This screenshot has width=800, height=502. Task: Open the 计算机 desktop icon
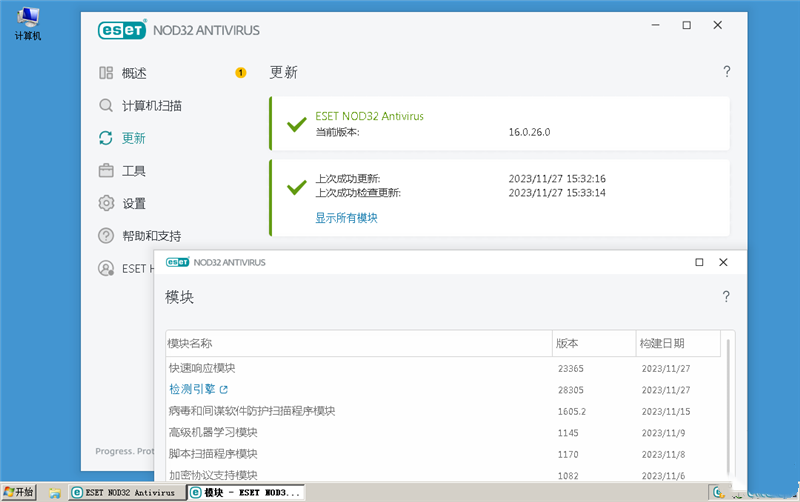(28, 24)
